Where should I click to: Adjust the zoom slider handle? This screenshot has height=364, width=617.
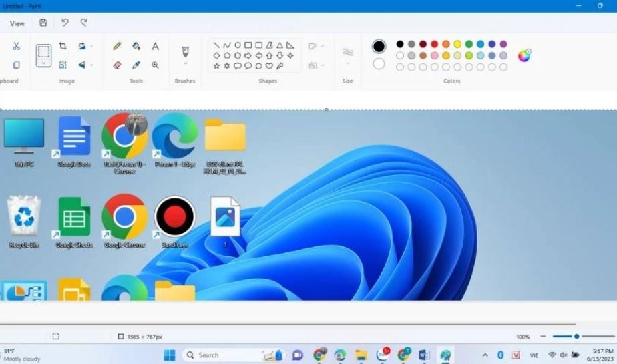[576, 337]
